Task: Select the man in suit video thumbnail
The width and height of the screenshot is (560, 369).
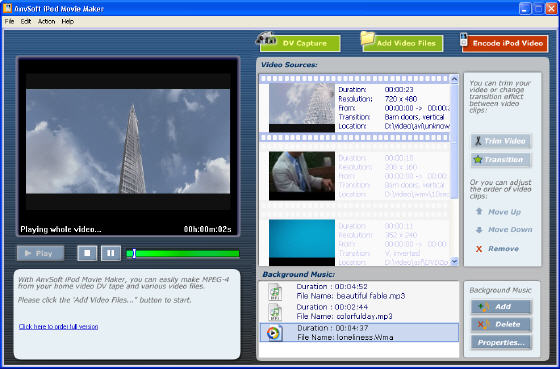Action: (x=302, y=176)
